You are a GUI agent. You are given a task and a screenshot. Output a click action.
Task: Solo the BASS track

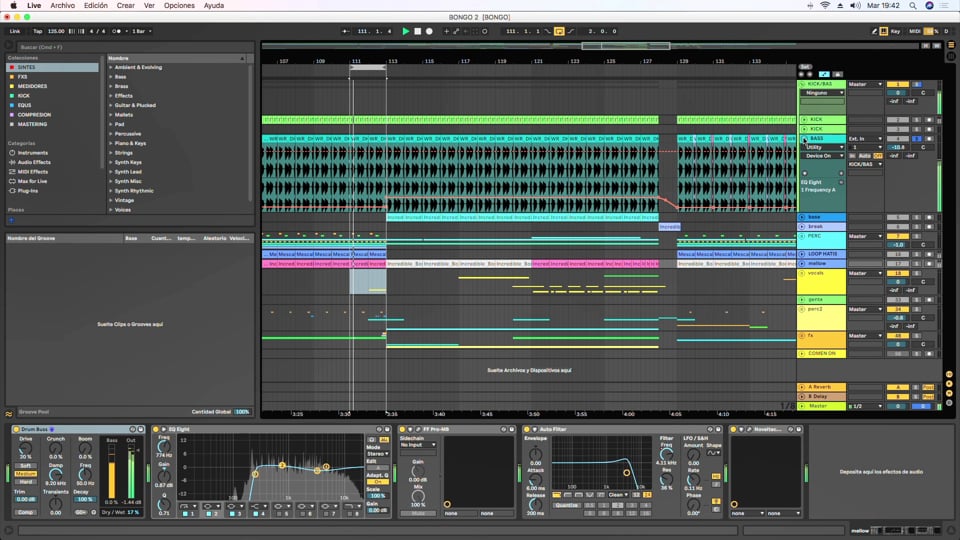(917, 139)
